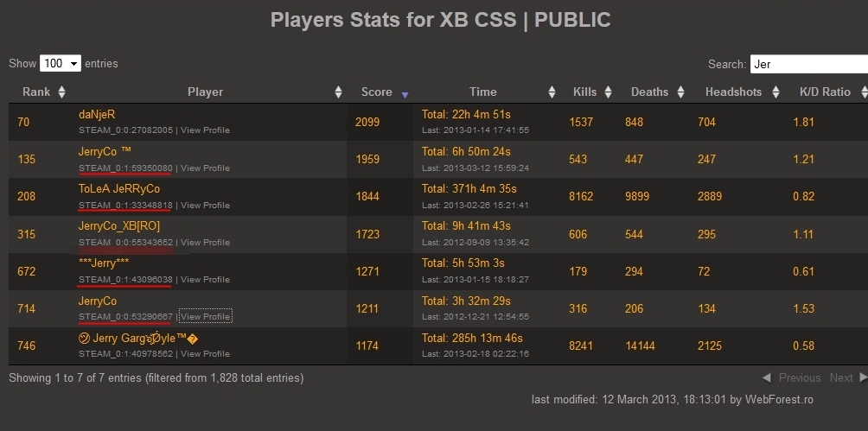Go to Previous page
This screenshot has height=431, width=868.
click(x=792, y=378)
